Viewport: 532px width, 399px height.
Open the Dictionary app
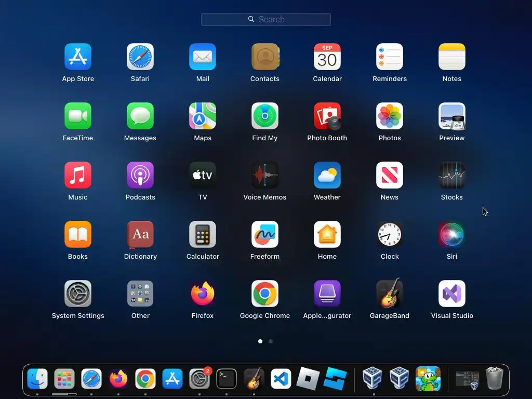(x=140, y=234)
